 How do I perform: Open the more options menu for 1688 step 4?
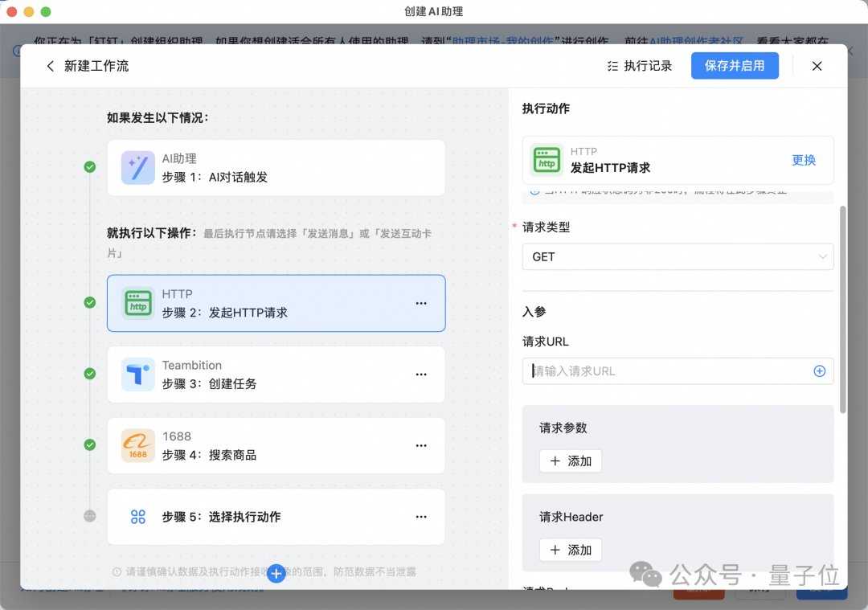pyautogui.click(x=421, y=445)
